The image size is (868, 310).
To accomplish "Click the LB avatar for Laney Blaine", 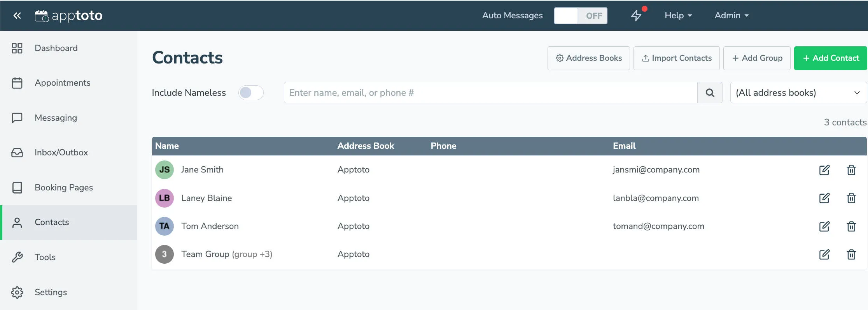I will pyautogui.click(x=164, y=198).
